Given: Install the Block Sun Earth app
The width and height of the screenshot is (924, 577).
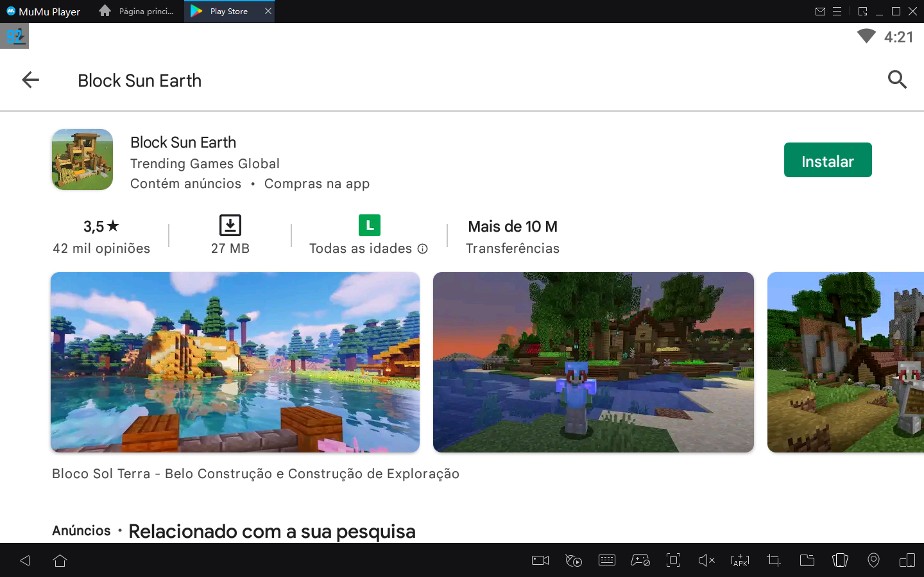Looking at the screenshot, I should (x=828, y=160).
